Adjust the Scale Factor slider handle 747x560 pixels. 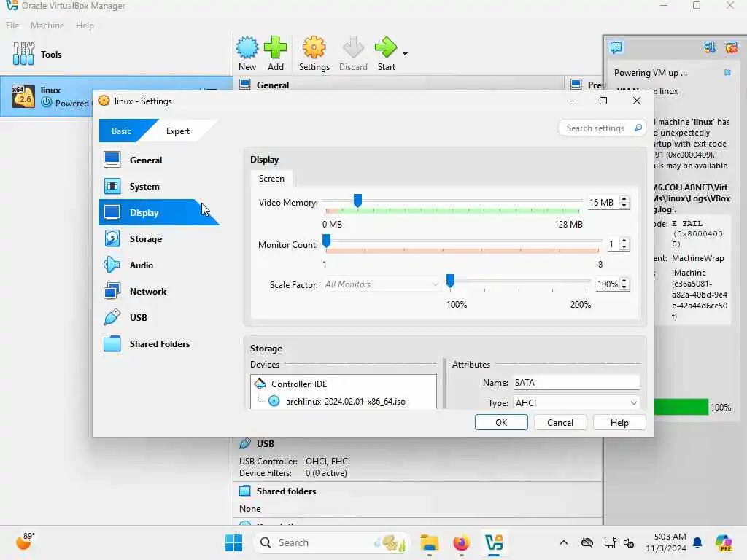pos(450,281)
